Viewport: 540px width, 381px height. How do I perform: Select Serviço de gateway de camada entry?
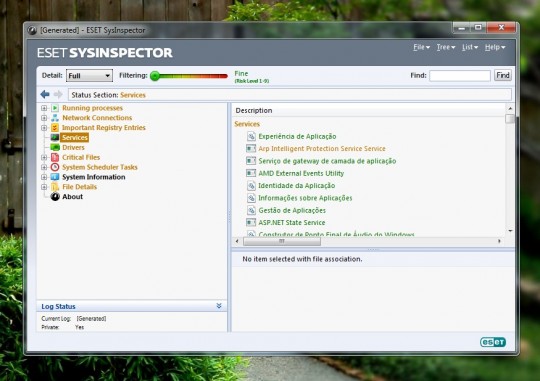point(327,161)
